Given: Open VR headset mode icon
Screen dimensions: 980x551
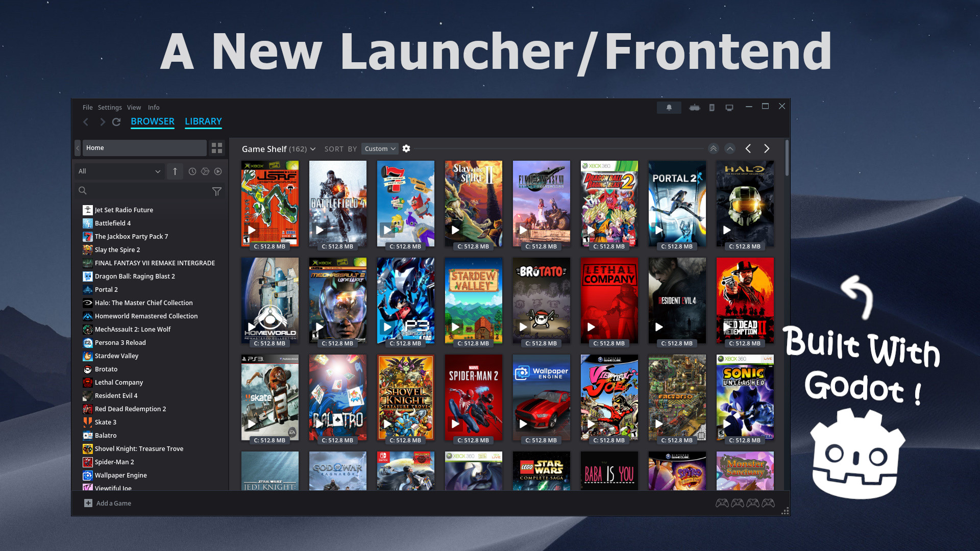Looking at the screenshot, I should point(694,108).
